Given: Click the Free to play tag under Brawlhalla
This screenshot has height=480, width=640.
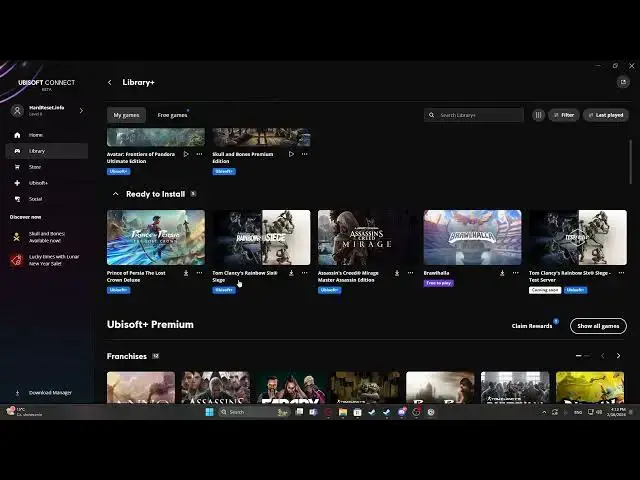Looking at the screenshot, I should (x=439, y=283).
